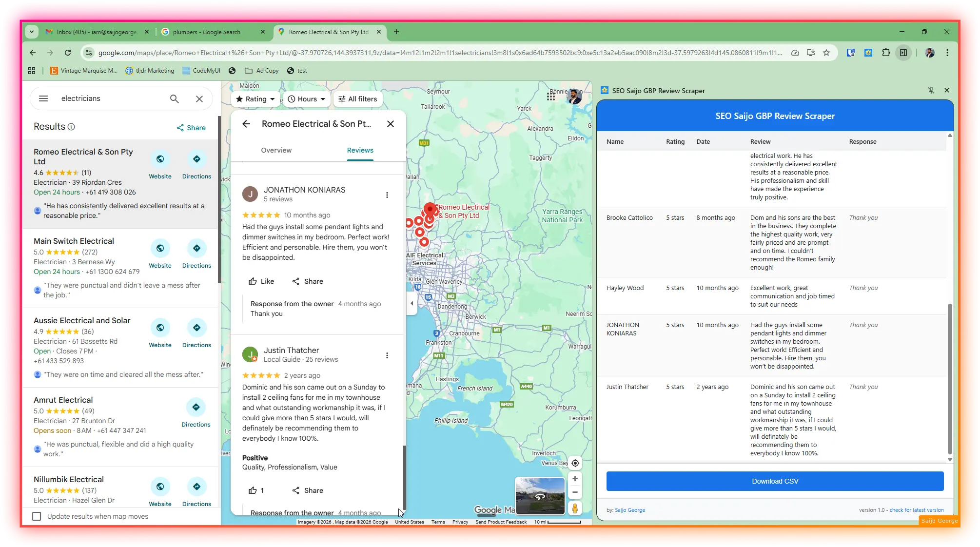Switch to the 'plumbers - Google Search' tab
The height and width of the screenshot is (547, 980).
click(x=207, y=32)
